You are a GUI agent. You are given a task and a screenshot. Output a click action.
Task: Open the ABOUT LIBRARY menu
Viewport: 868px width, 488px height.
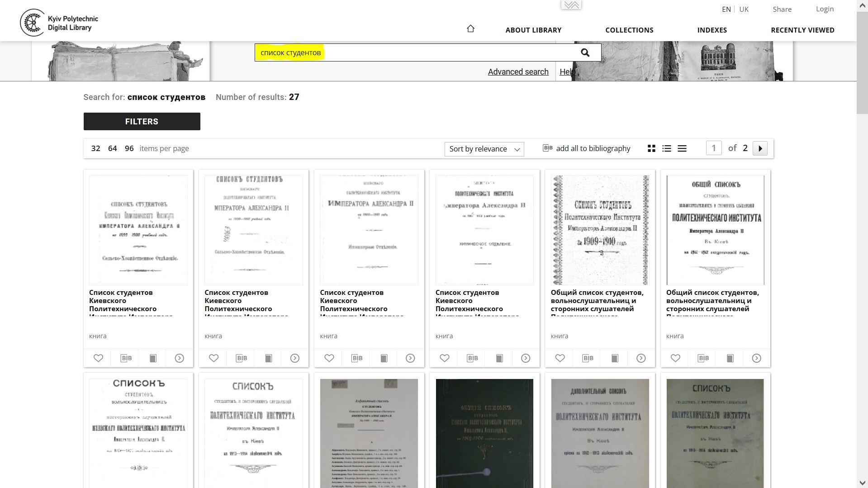[x=533, y=30]
